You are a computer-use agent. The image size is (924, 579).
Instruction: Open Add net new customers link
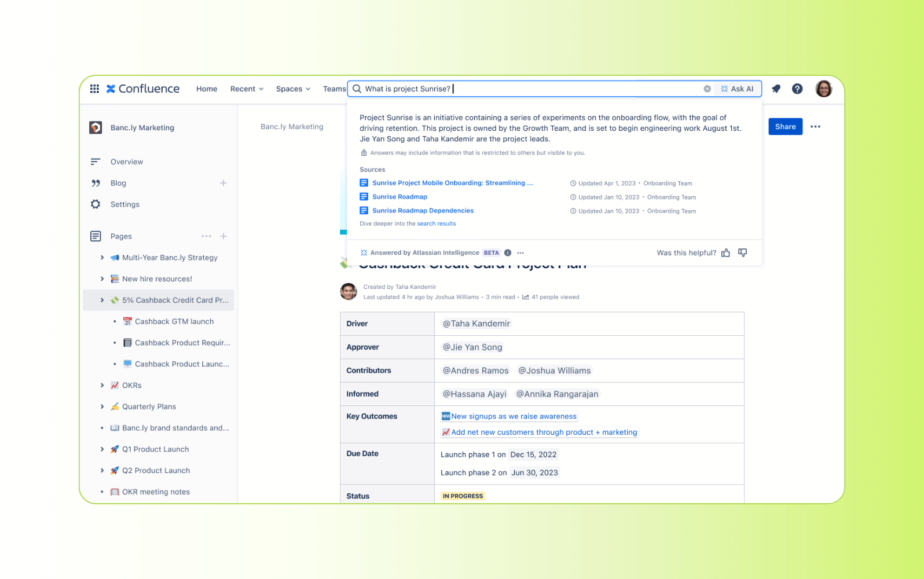pos(540,432)
